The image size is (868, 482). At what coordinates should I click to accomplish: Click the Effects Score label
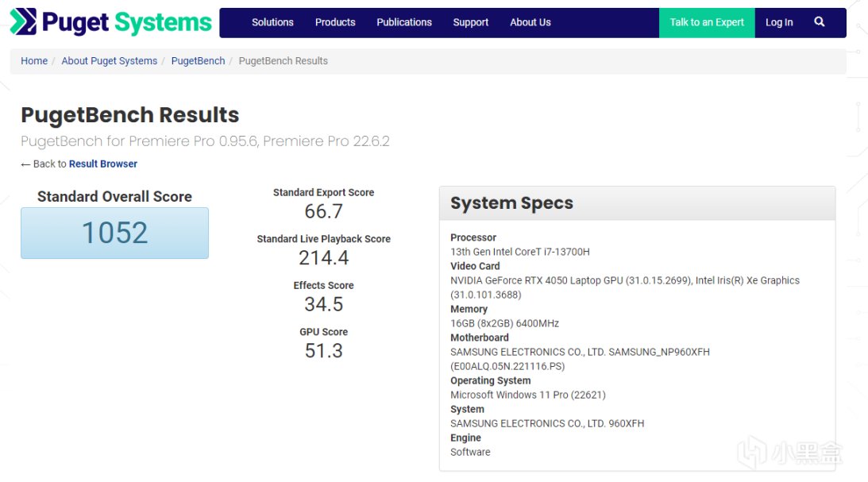coord(324,286)
